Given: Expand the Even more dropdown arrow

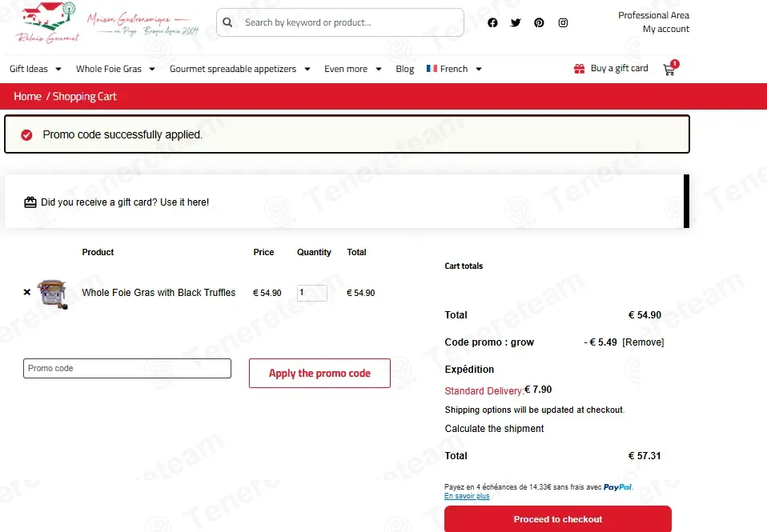Looking at the screenshot, I should 379,69.
